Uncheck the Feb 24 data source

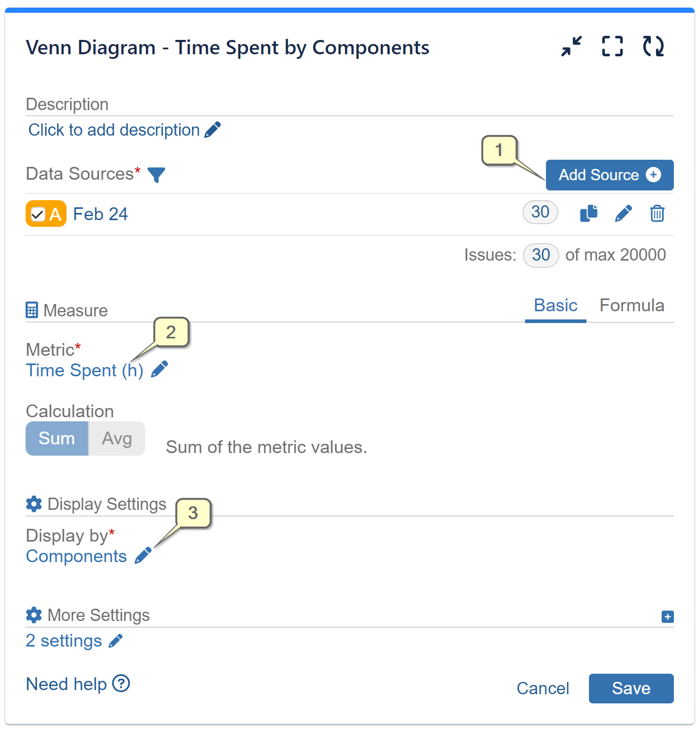(37, 213)
